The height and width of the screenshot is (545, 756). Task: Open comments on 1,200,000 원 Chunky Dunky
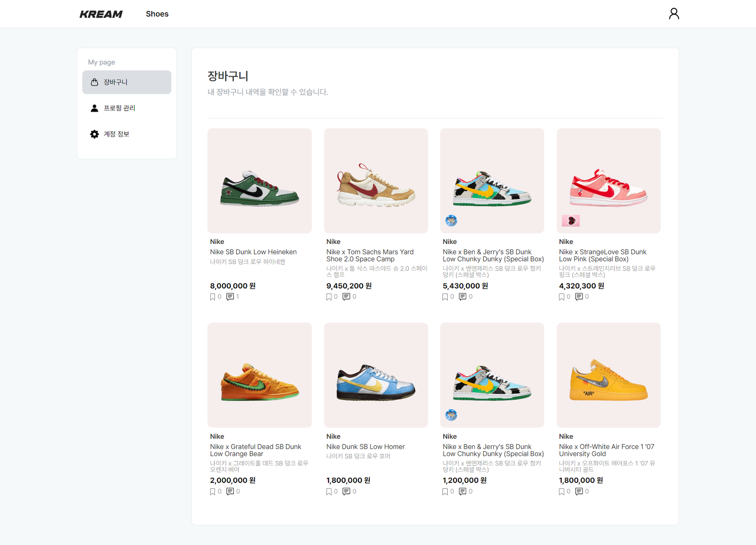[x=463, y=491]
